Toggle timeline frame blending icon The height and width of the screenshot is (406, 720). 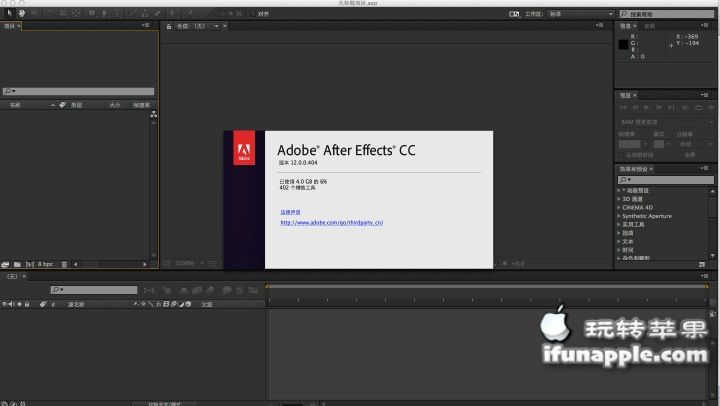coord(197,290)
